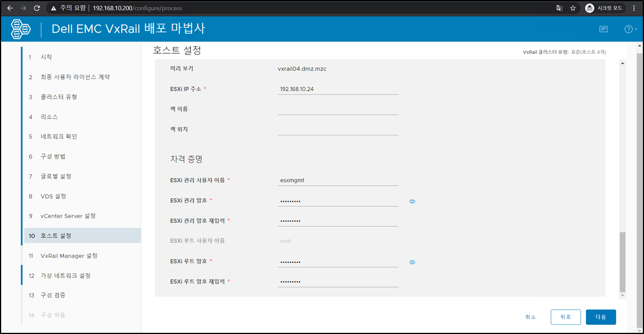
Task: Click the 다음 next button
Action: [601, 317]
